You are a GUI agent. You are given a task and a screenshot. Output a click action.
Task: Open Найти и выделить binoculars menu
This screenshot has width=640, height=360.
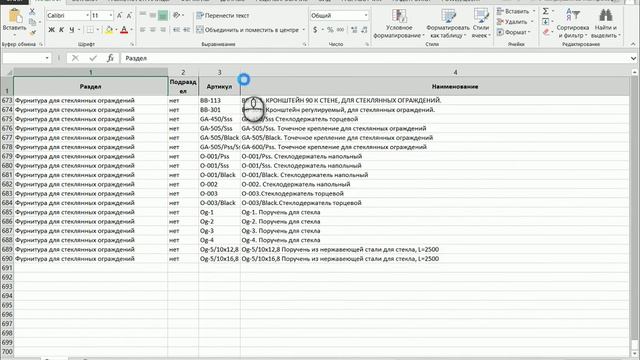[606, 24]
